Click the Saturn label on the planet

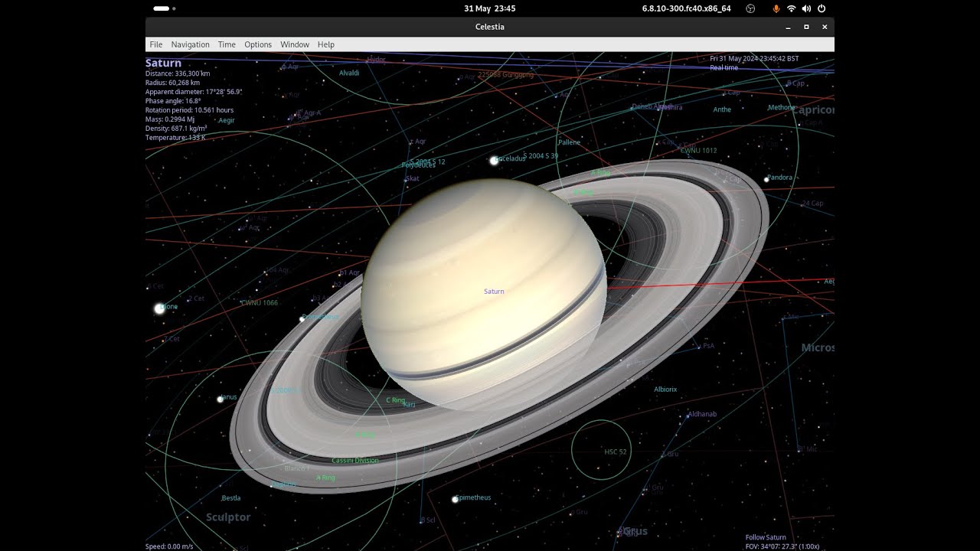click(x=494, y=292)
